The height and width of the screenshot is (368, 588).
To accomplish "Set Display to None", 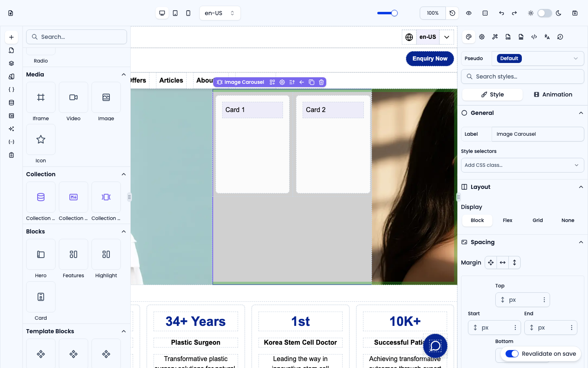I will [568, 220].
